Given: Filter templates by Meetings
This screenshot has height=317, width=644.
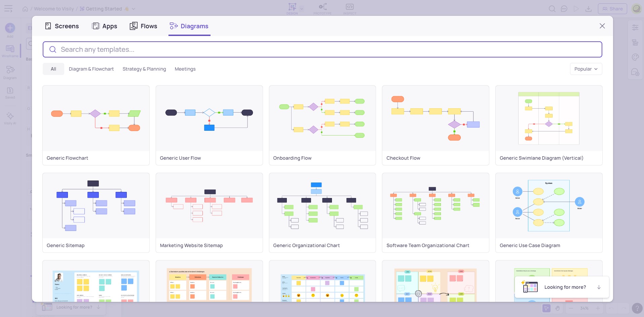Looking at the screenshot, I should [185, 69].
